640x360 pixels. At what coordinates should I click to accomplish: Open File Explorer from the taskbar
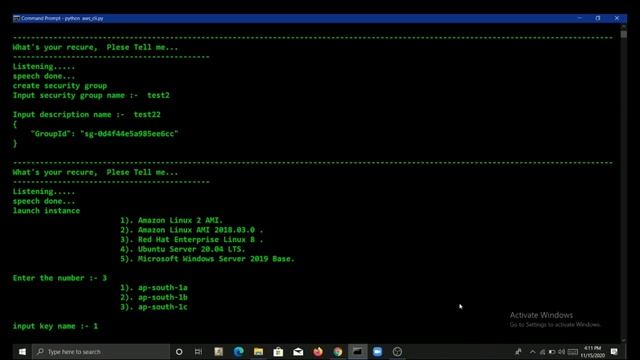coord(258,351)
